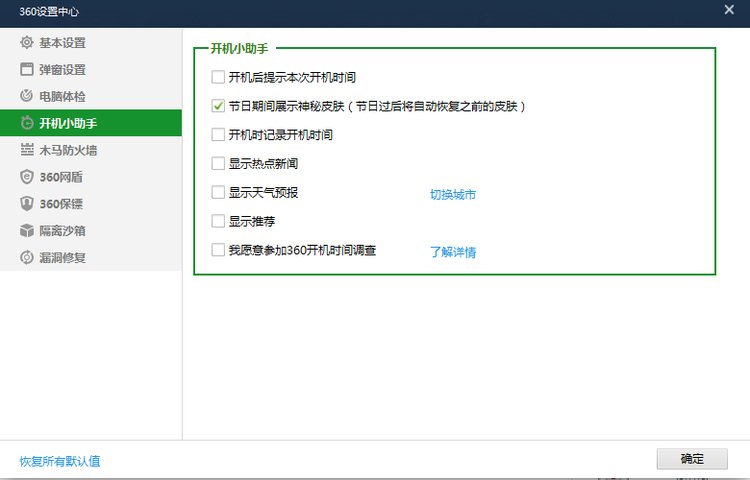The height and width of the screenshot is (480, 750).
Task: Select the 开机小助手 sidebar entry
Action: [x=91, y=123]
